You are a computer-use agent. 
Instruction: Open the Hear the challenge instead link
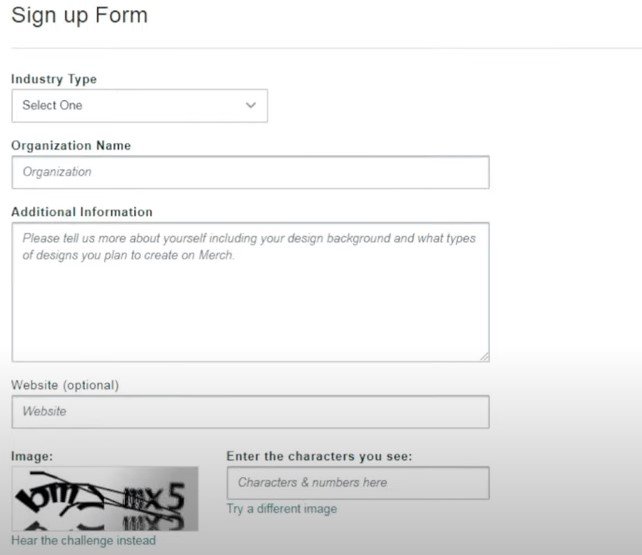(84, 540)
